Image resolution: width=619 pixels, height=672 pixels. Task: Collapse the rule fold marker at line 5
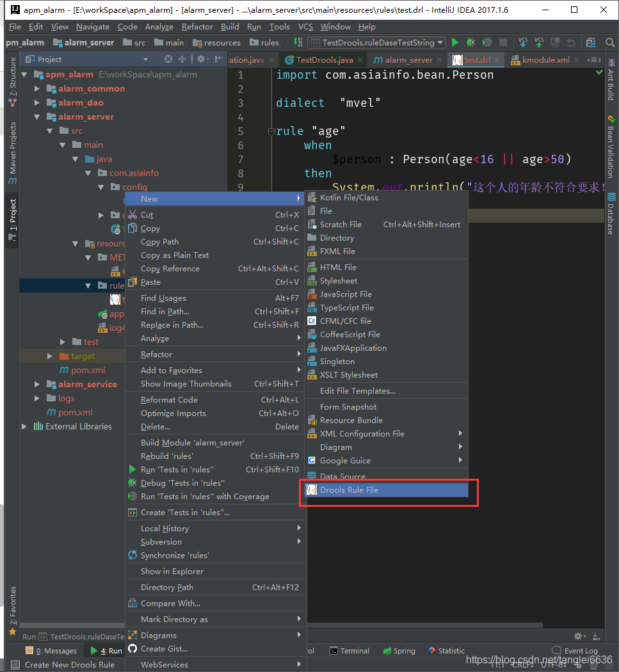[271, 132]
